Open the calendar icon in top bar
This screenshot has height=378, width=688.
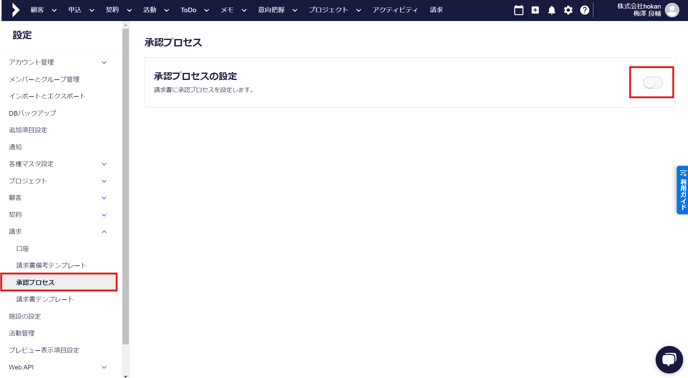click(518, 10)
